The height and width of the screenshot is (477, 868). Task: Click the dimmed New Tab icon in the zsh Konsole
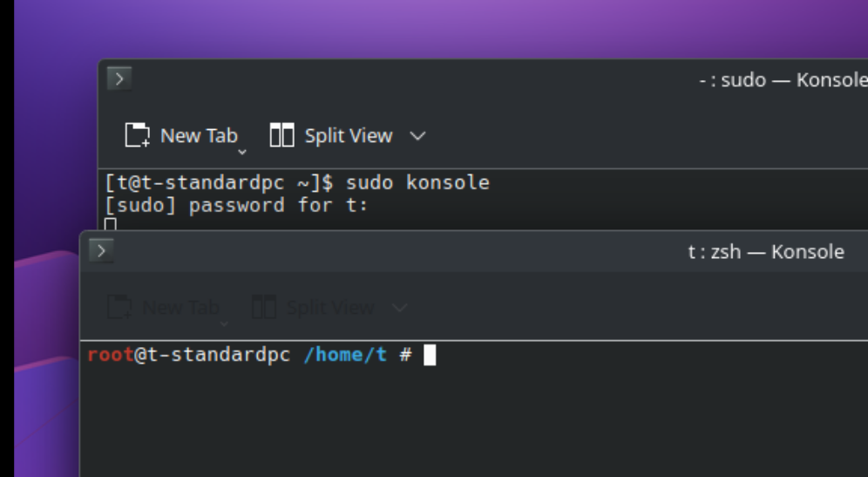click(x=119, y=307)
